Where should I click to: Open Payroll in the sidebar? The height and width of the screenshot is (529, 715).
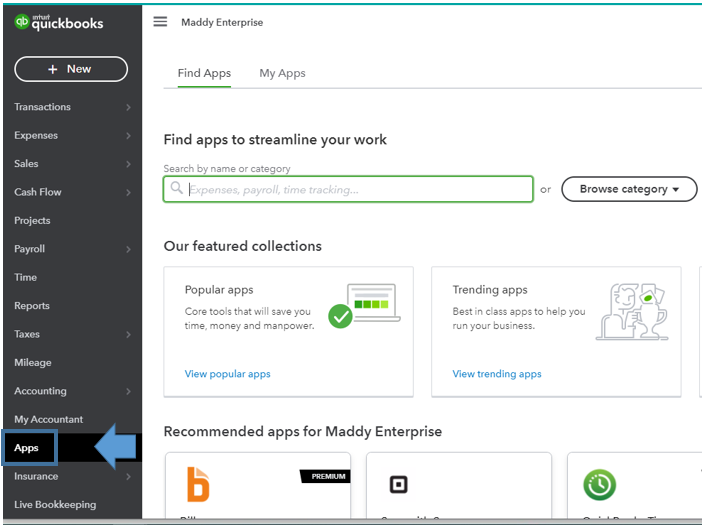pyautogui.click(x=29, y=249)
